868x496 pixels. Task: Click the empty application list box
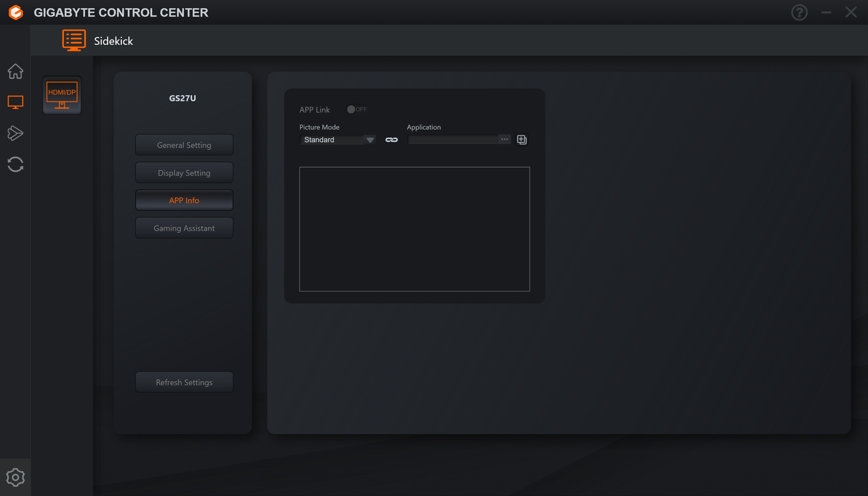click(414, 229)
